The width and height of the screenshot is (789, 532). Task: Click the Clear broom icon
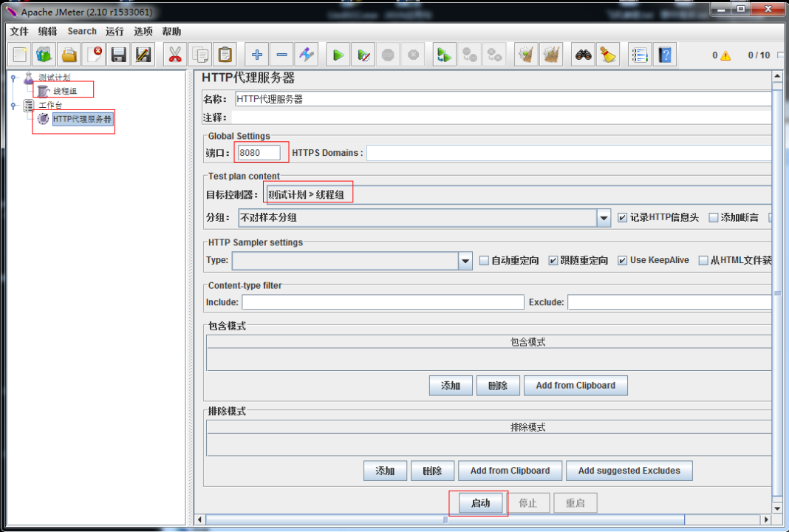(x=526, y=55)
